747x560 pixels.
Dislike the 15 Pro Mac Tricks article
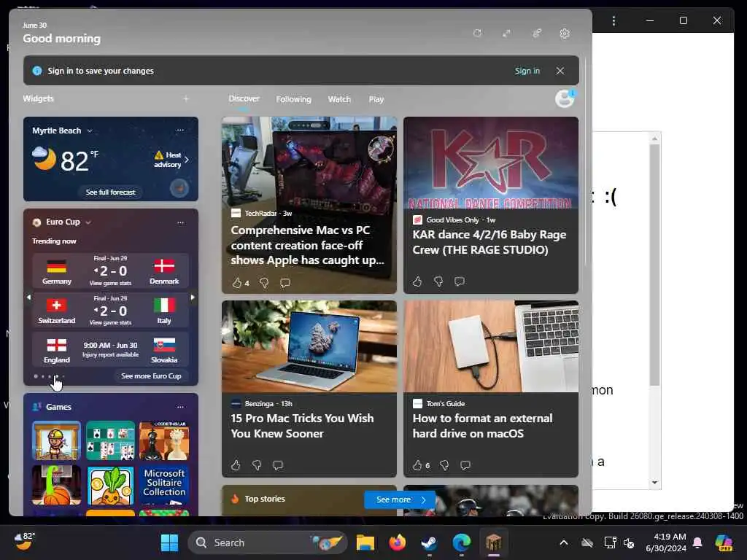(x=257, y=464)
